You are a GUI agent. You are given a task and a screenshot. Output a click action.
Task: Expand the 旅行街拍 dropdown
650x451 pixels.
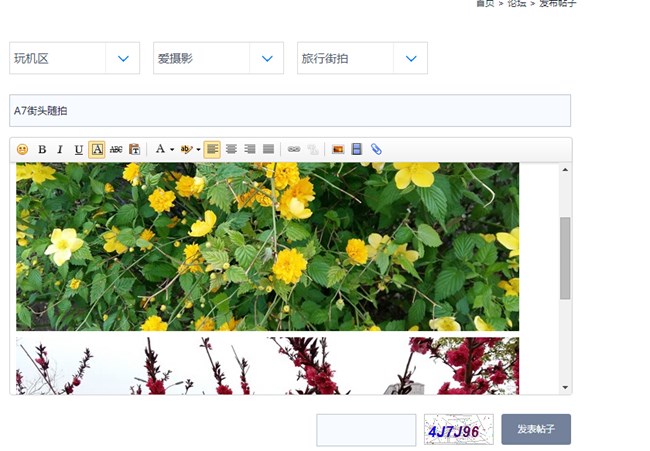click(410, 59)
